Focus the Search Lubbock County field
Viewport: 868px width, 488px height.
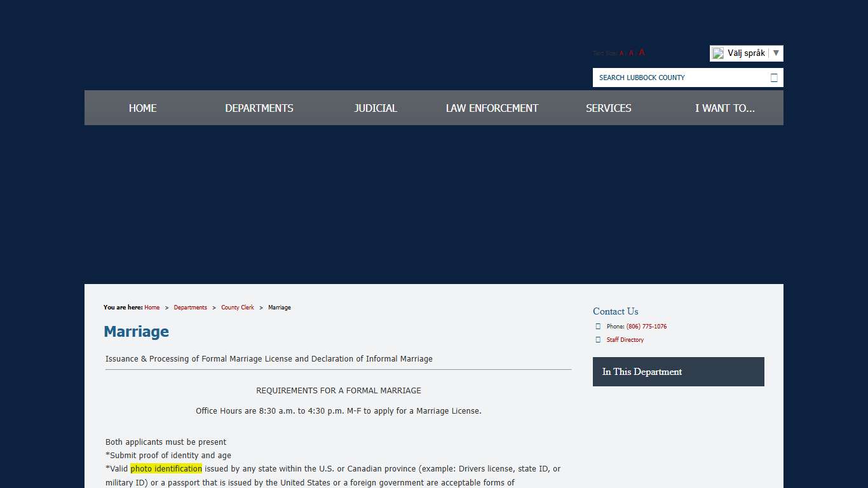pyautogui.click(x=680, y=78)
